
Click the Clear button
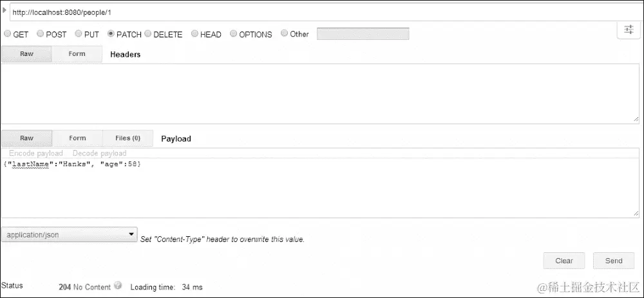click(x=564, y=261)
